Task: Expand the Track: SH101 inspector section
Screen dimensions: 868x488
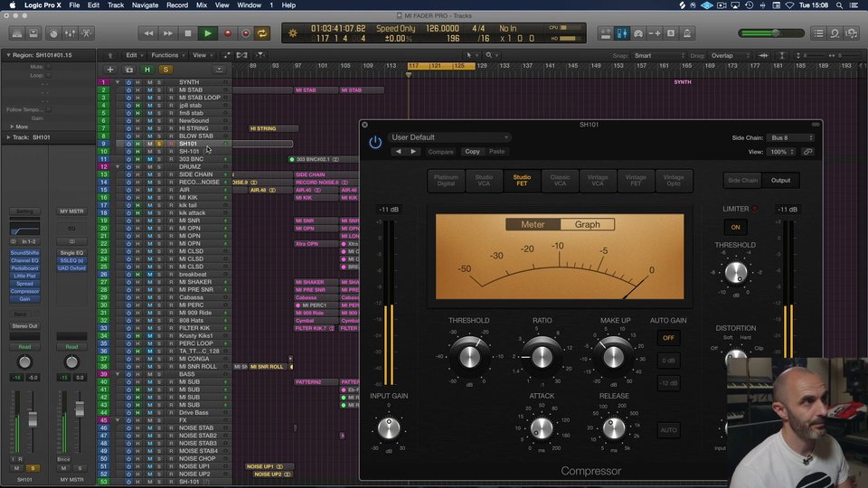Action: click(8, 137)
